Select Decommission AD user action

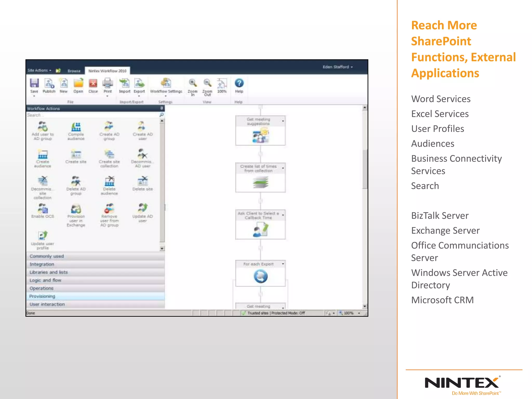pyautogui.click(x=143, y=158)
